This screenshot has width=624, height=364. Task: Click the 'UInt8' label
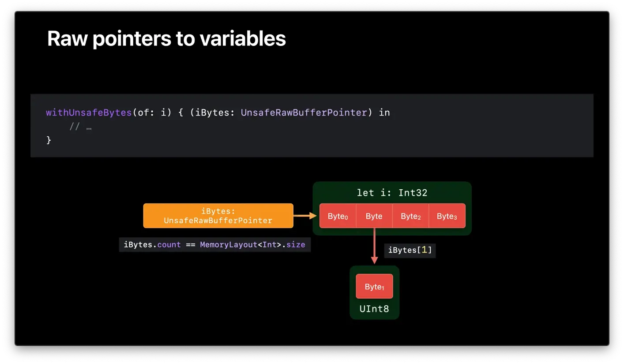pos(374,309)
